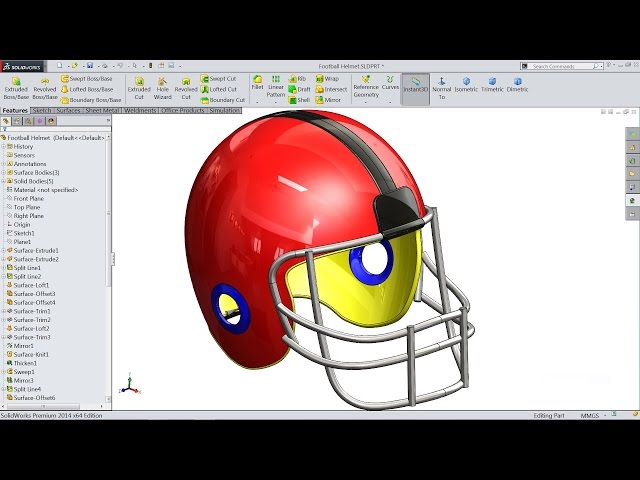
Task: Switch to Dimetric view
Action: click(x=518, y=85)
